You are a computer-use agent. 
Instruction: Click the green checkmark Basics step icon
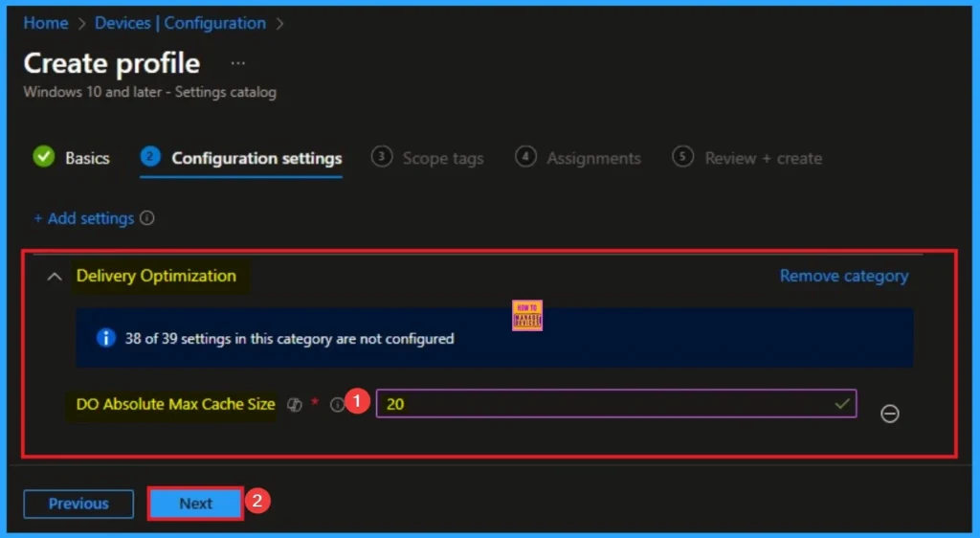coord(44,157)
